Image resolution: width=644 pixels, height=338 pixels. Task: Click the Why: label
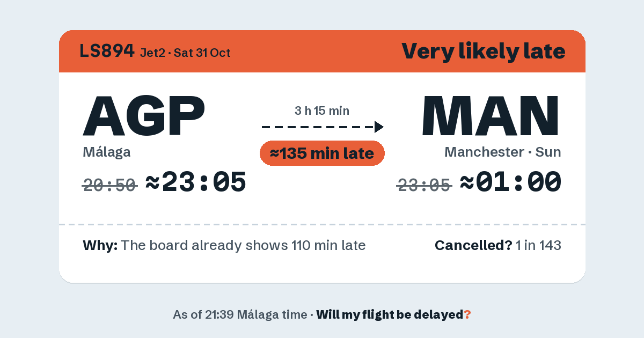[x=100, y=246]
